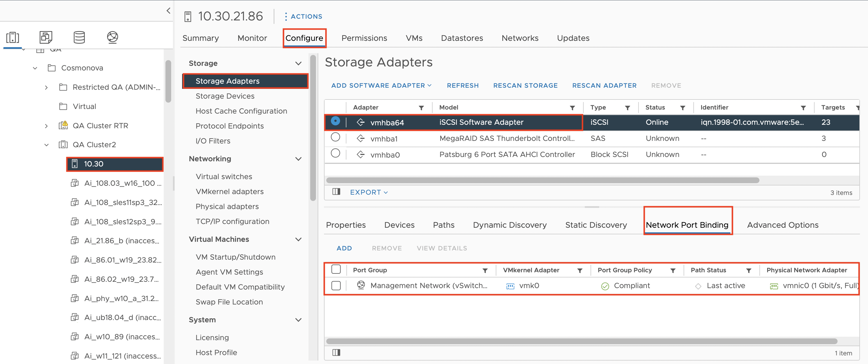Screen dimensions: 868x364
Task: Check the Management Network port group checkbox
Action: [x=336, y=286]
